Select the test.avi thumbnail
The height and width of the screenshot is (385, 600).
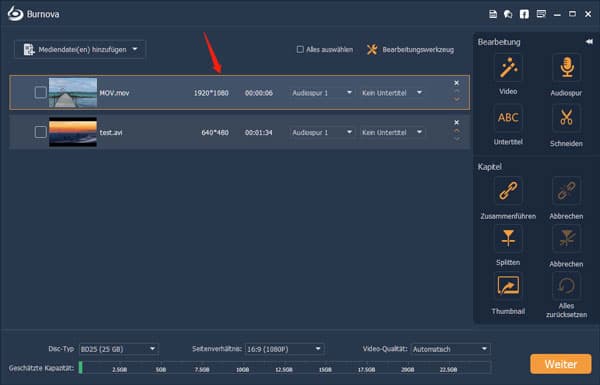(x=73, y=132)
